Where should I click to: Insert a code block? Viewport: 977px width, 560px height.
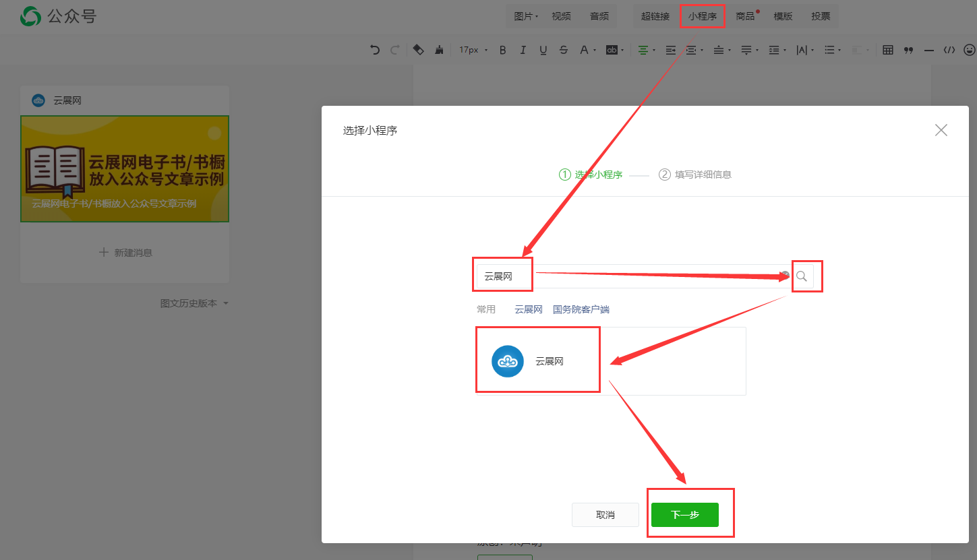click(x=949, y=50)
